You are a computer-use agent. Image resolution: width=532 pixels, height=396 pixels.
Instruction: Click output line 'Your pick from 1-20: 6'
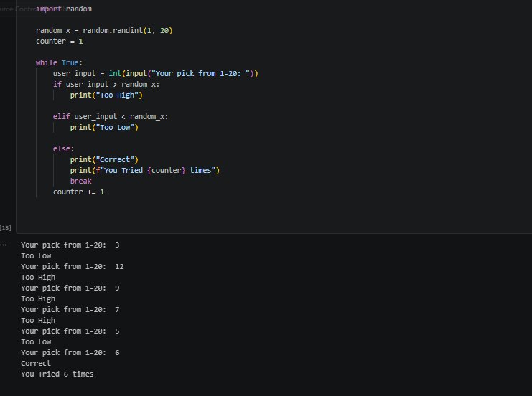tap(70, 353)
